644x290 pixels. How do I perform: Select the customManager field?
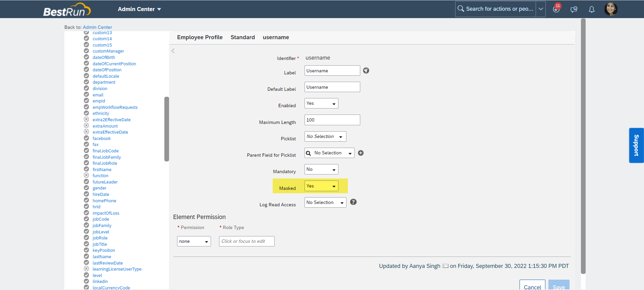[108, 51]
